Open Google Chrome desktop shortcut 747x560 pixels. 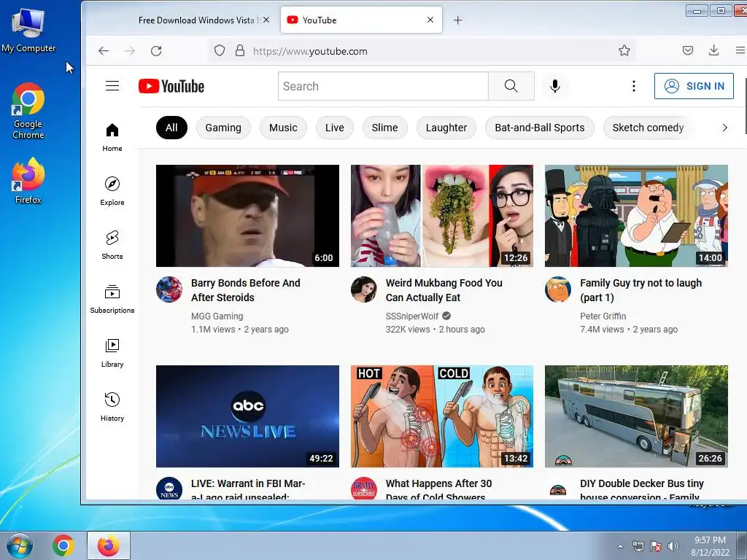(x=28, y=111)
